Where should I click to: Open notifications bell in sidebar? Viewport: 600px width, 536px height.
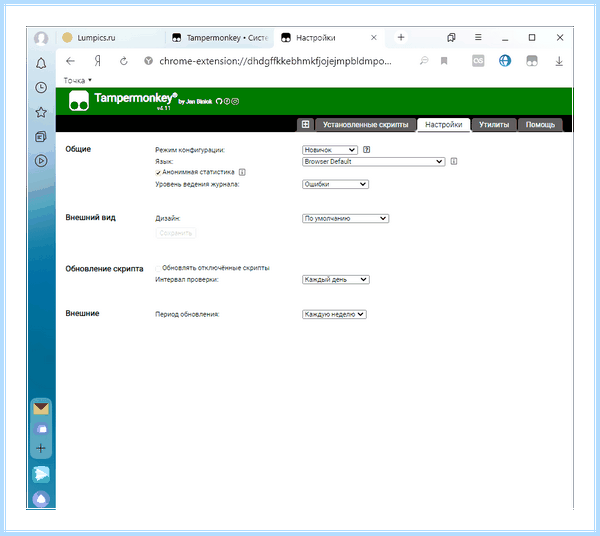[41, 64]
